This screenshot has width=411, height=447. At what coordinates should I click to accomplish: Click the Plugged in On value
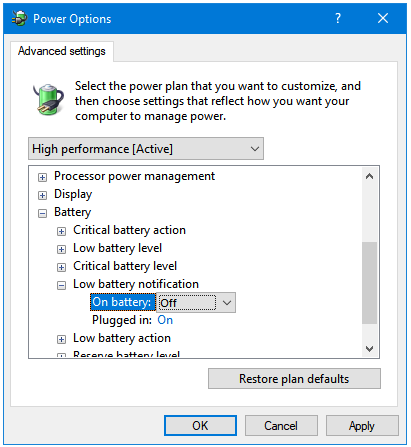pos(165,320)
